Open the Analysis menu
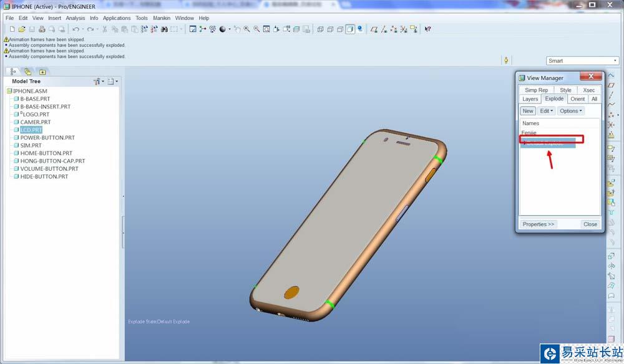 (76, 18)
